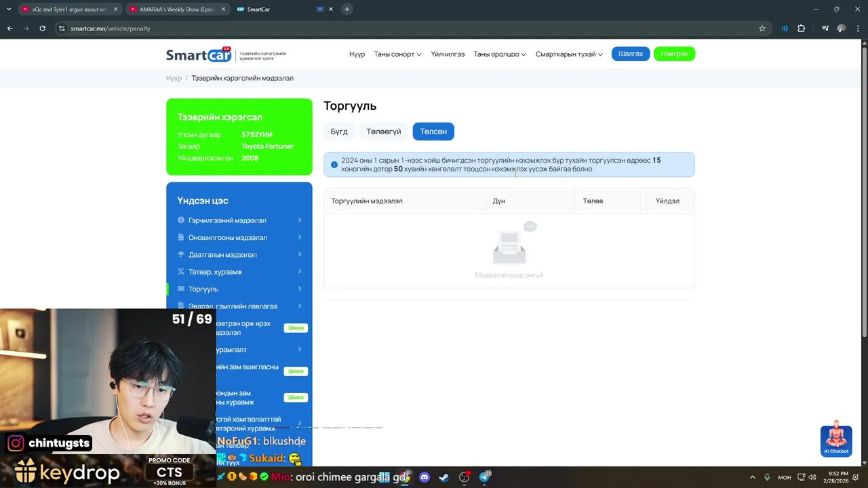The height and width of the screenshot is (488, 868).
Task: Reload the page with the refresh icon
Action: pos(42,28)
